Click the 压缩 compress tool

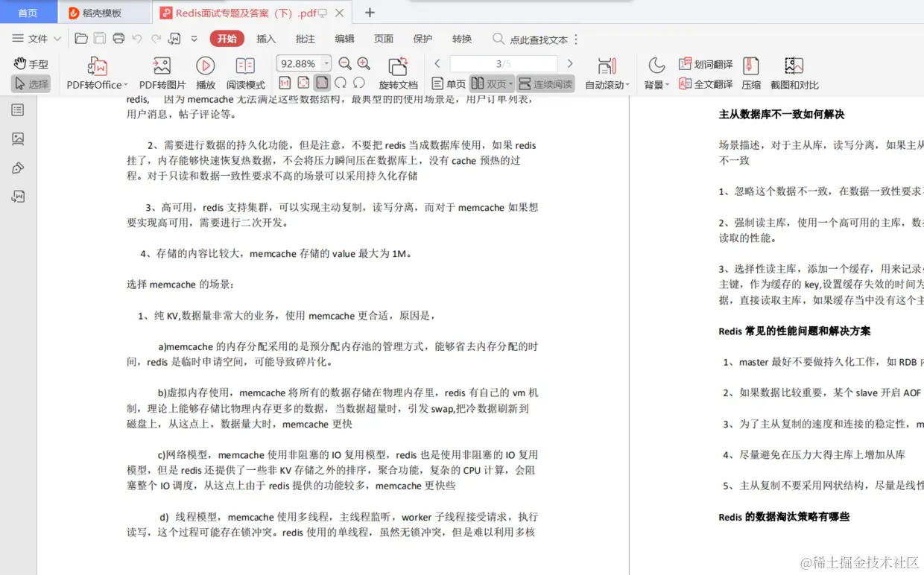[x=751, y=73]
